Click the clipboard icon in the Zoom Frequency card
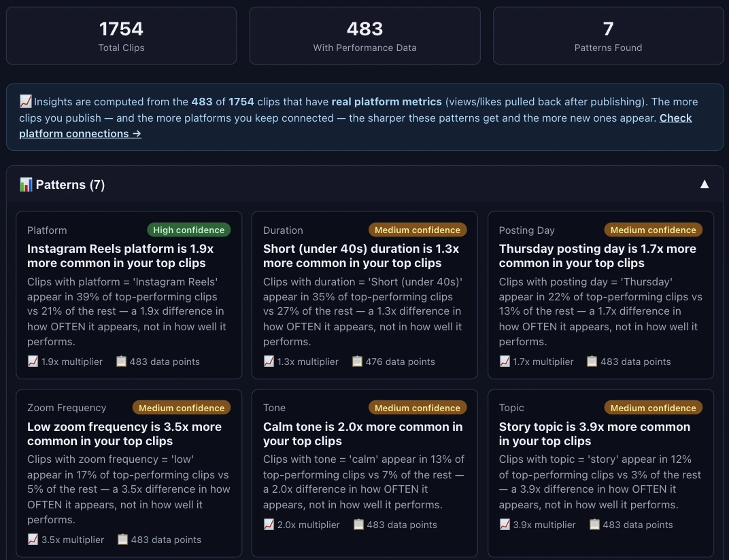 click(x=122, y=539)
